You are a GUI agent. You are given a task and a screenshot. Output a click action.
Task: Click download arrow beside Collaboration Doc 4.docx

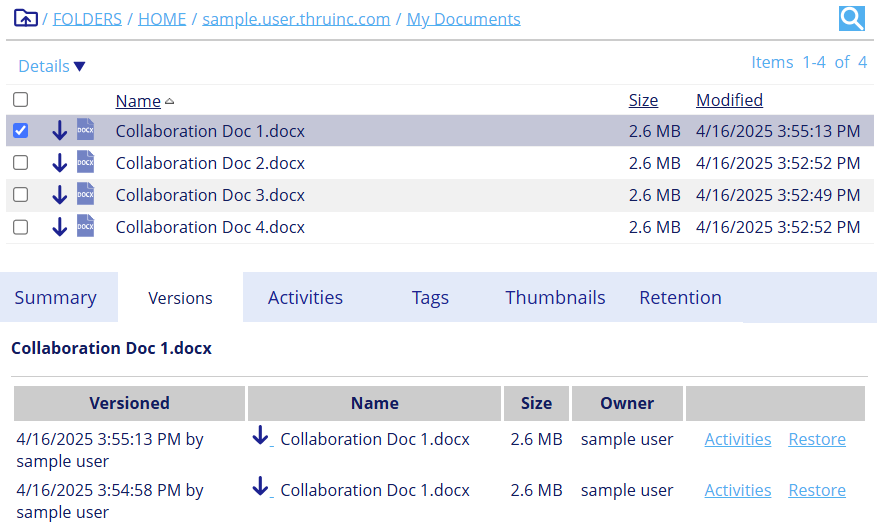59,227
